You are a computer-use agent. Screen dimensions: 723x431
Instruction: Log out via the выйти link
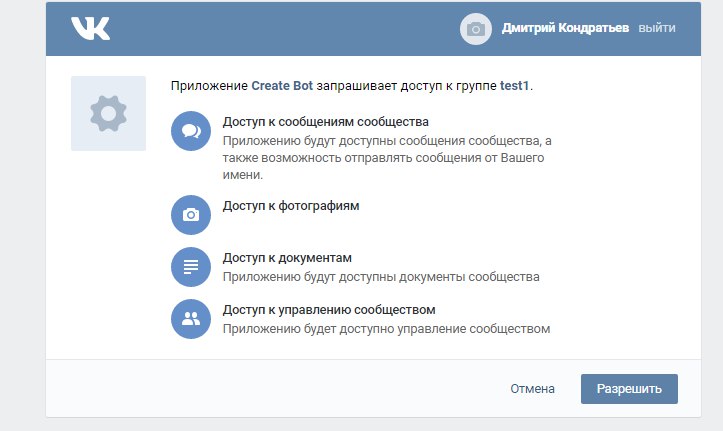coord(657,28)
